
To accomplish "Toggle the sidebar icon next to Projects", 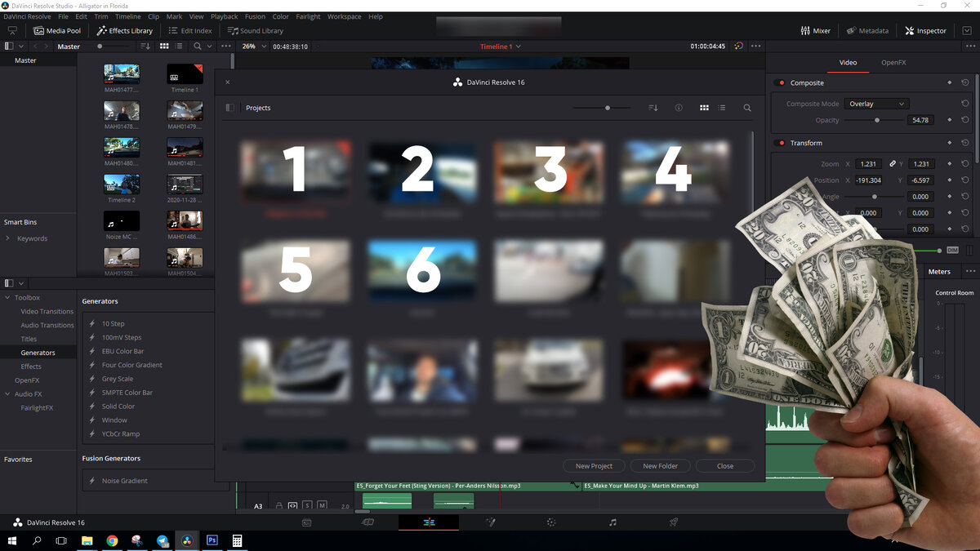I will click(x=229, y=108).
